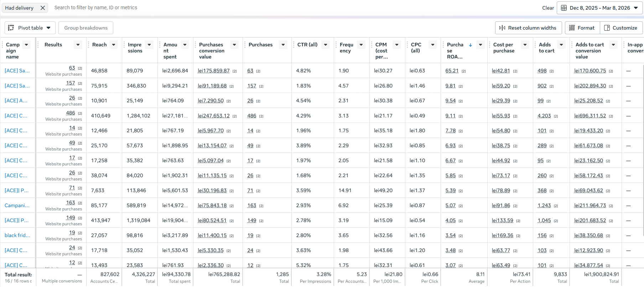Click the footnote marker next to ROAS 9.81
The height and width of the screenshot is (287, 644).
click(461, 86)
